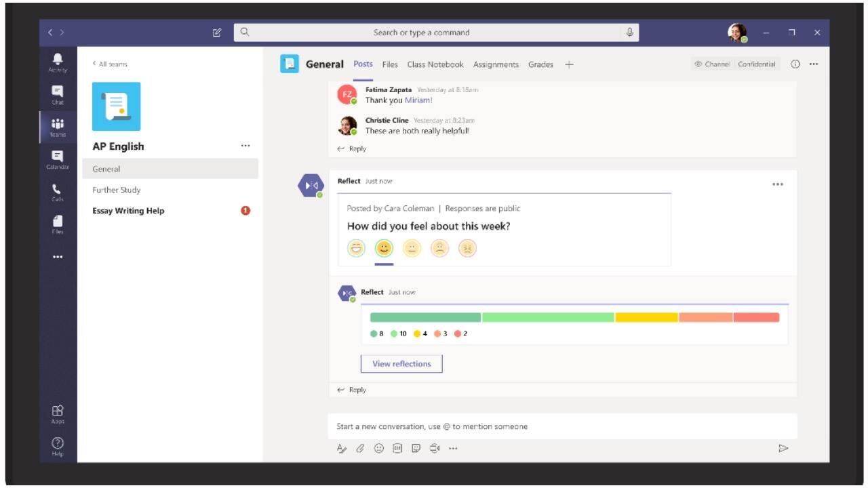Click the Meet now video icon
868x488 pixels.
[435, 448]
